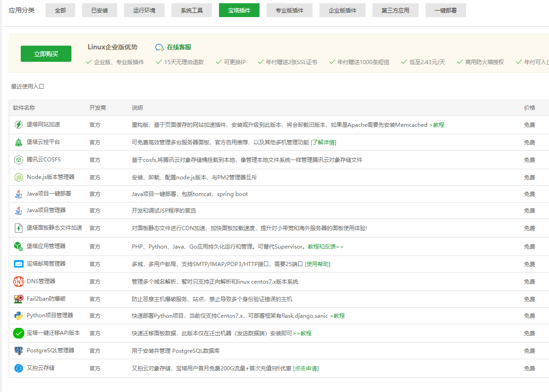Click the 又拍云存储 name

click(41, 368)
